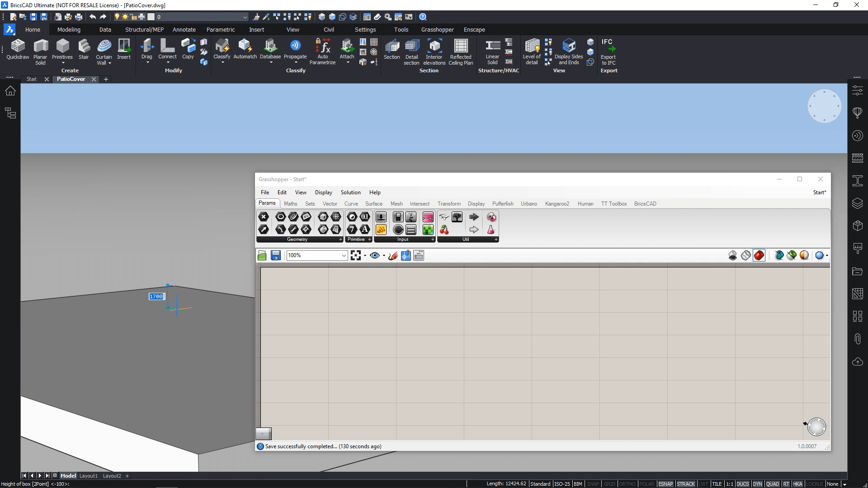The image size is (868, 488).
Task: Expand the Curtain Wall dropdown arrow
Action: coord(109,63)
